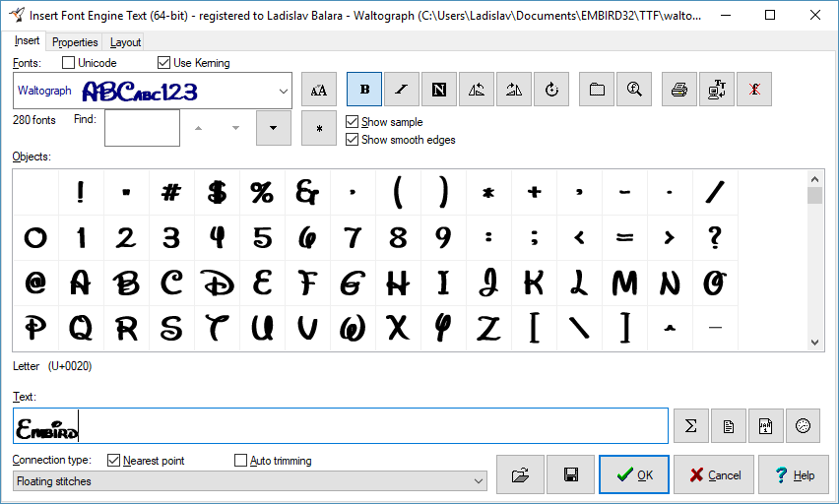Select the equals sign glyph
The width and height of the screenshot is (839, 504).
pyautogui.click(x=624, y=237)
